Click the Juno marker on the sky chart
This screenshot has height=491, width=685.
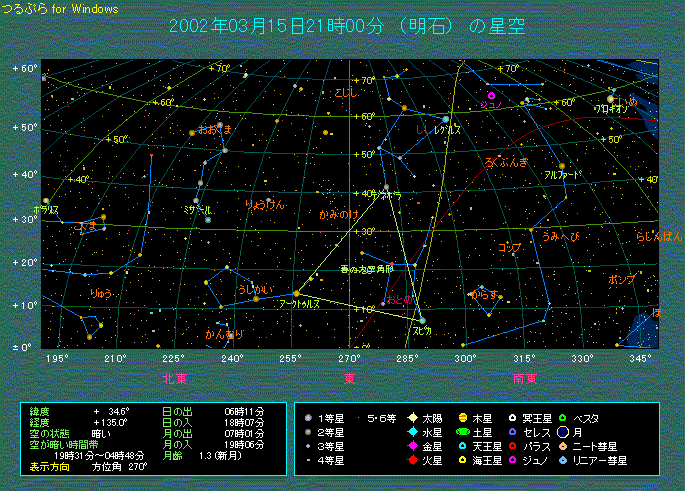(491, 95)
